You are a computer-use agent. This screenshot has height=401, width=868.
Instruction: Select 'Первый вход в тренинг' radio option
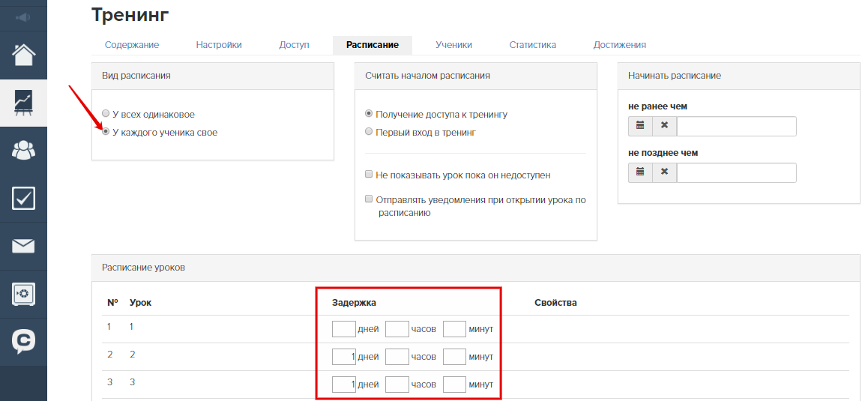369,132
